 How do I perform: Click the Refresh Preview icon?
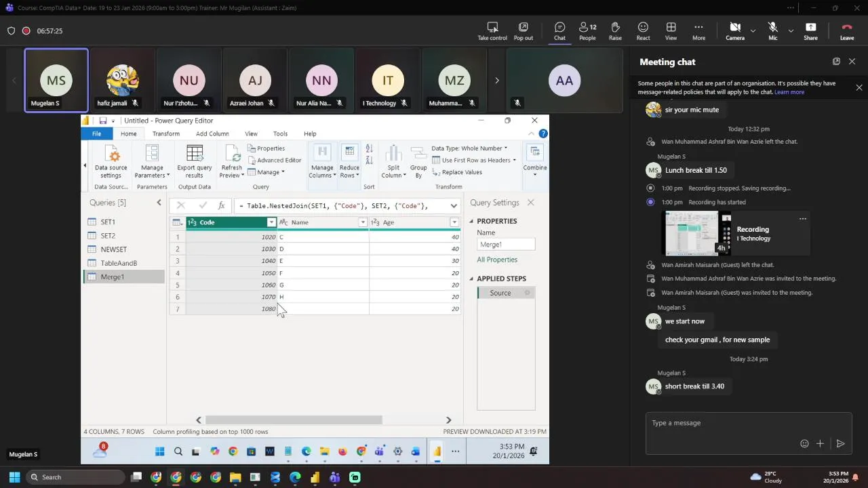point(232,153)
